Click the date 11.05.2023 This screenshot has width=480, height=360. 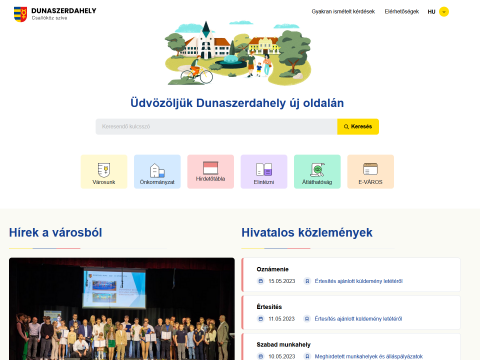click(x=282, y=319)
